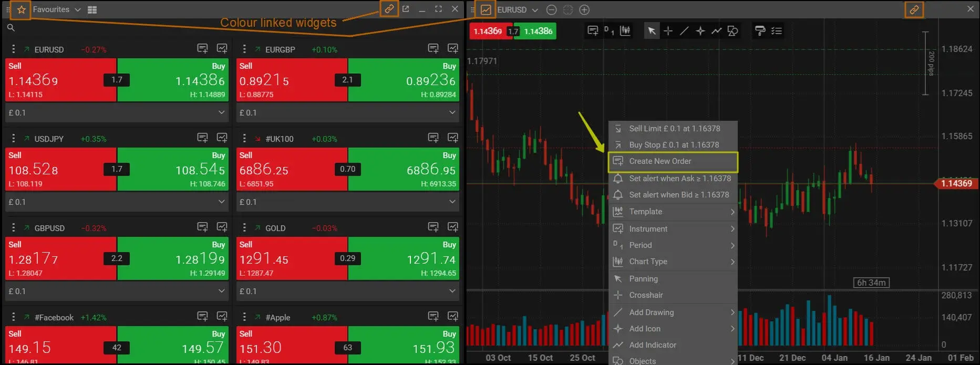
Task: Expand the EURUSD trade size dropdown
Action: (x=117, y=112)
